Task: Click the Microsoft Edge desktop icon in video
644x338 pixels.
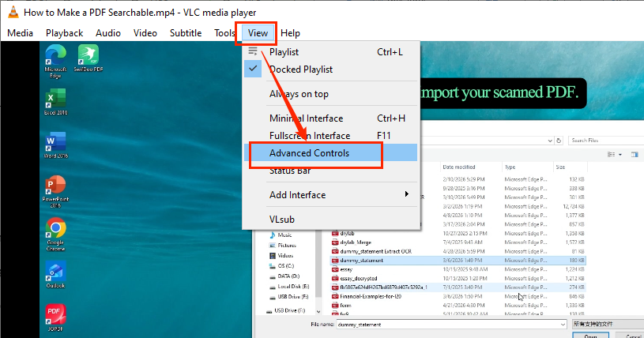Action: (x=55, y=62)
